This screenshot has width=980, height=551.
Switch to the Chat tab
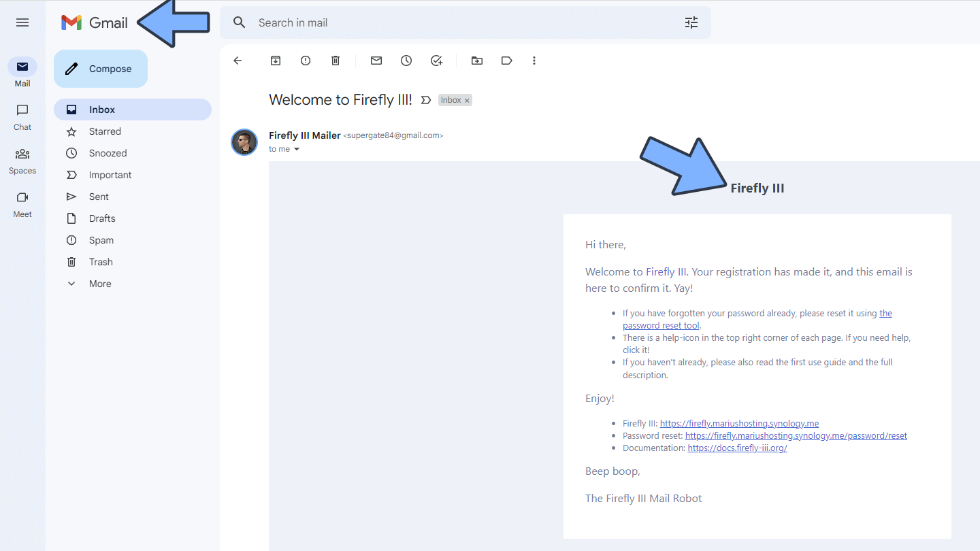[x=22, y=117]
